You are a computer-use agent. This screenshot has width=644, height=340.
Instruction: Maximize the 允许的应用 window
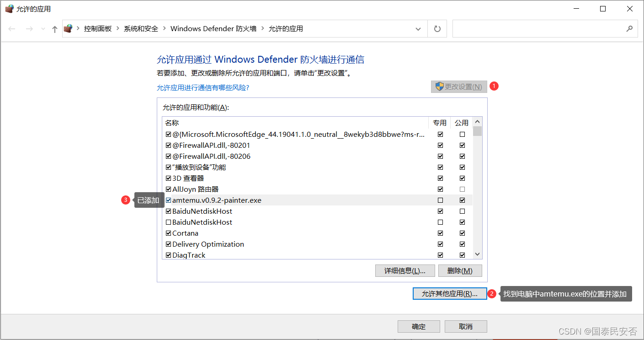tap(603, 9)
